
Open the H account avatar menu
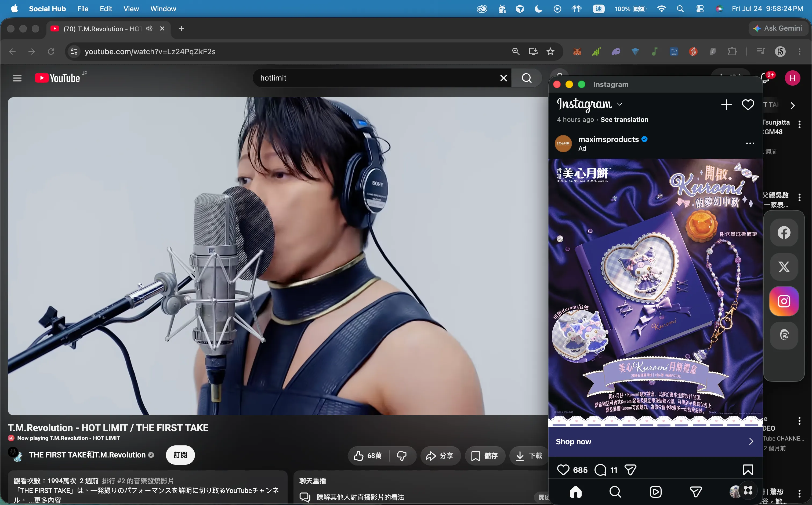pyautogui.click(x=792, y=78)
